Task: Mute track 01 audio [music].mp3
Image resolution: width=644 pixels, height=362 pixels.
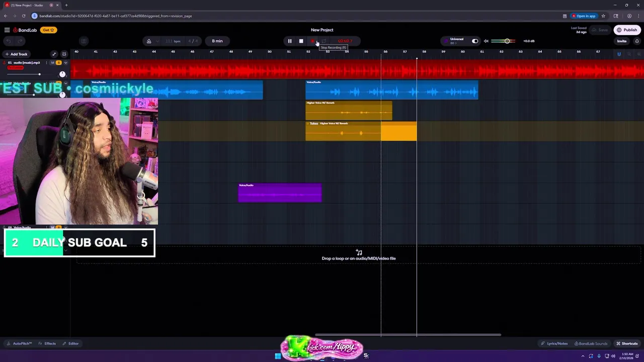Action: pos(53,63)
